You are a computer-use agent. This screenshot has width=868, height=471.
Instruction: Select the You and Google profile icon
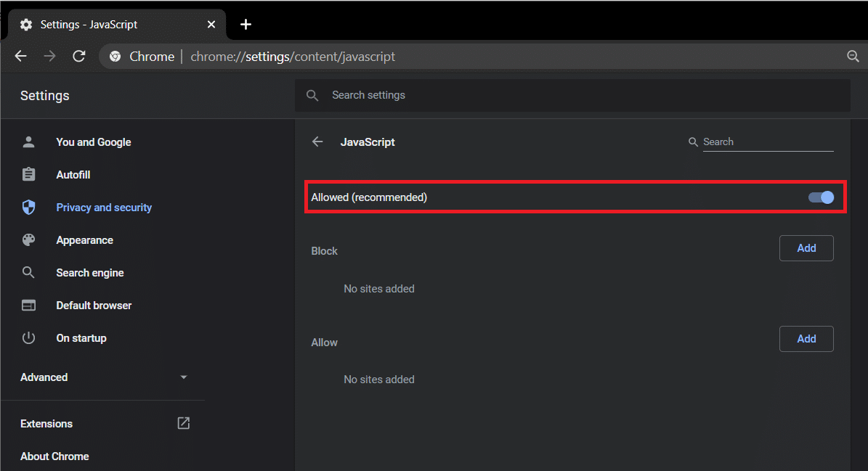29,142
